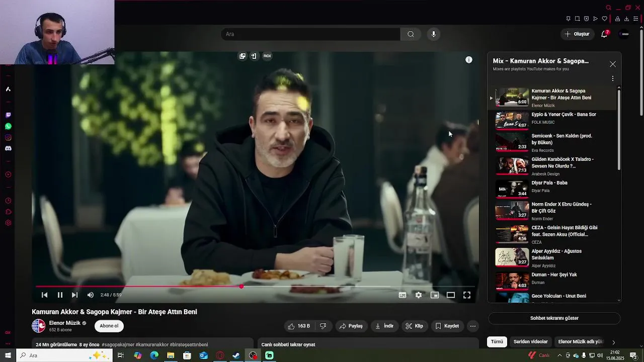Click the snapshot icon in browser toolbar
Screen dimensions: 644x362
pos(577,19)
